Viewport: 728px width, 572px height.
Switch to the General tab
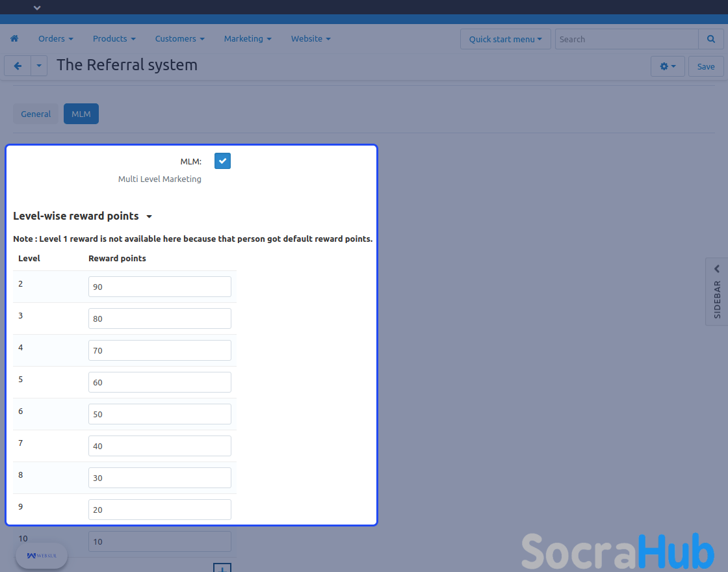[x=36, y=114]
